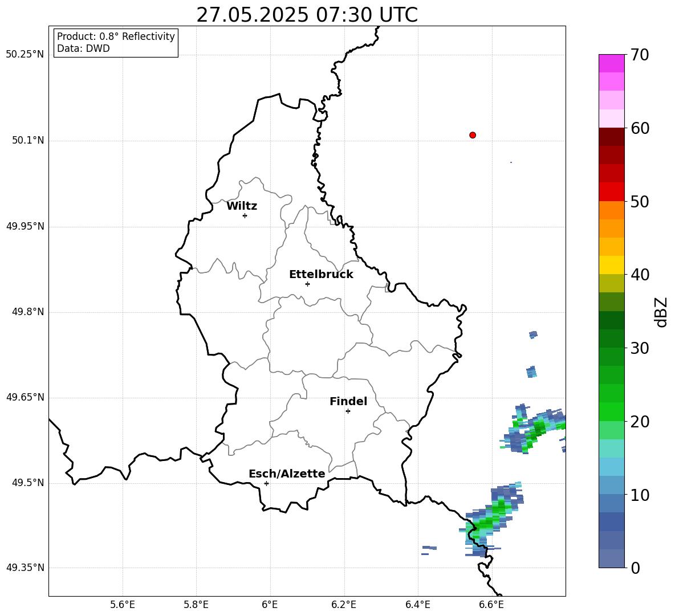Select the 'Wiltz' city label
675x616 pixels.
coord(242,206)
